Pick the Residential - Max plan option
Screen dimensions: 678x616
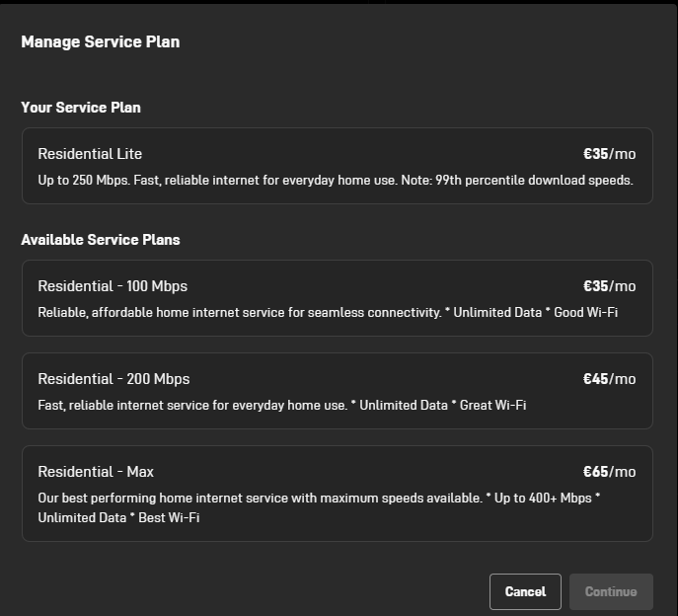coord(338,494)
